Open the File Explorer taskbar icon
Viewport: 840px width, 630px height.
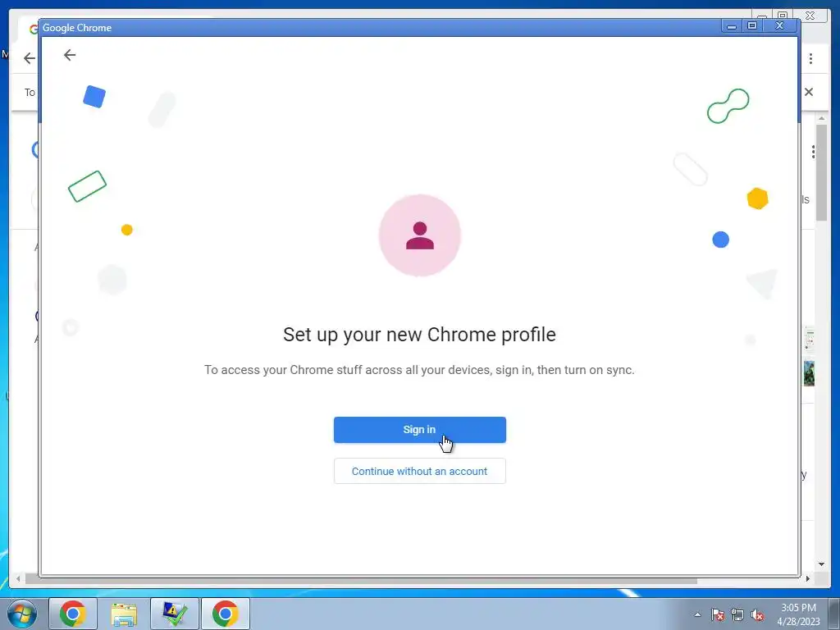124,614
